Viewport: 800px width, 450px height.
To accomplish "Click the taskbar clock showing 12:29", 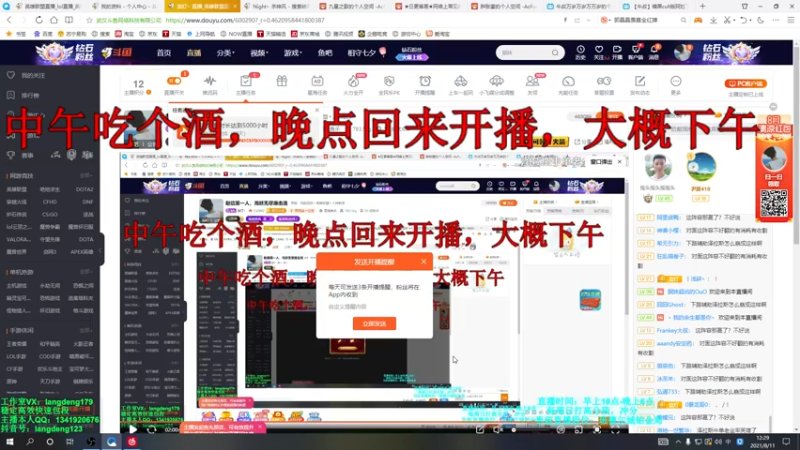I will point(763,442).
